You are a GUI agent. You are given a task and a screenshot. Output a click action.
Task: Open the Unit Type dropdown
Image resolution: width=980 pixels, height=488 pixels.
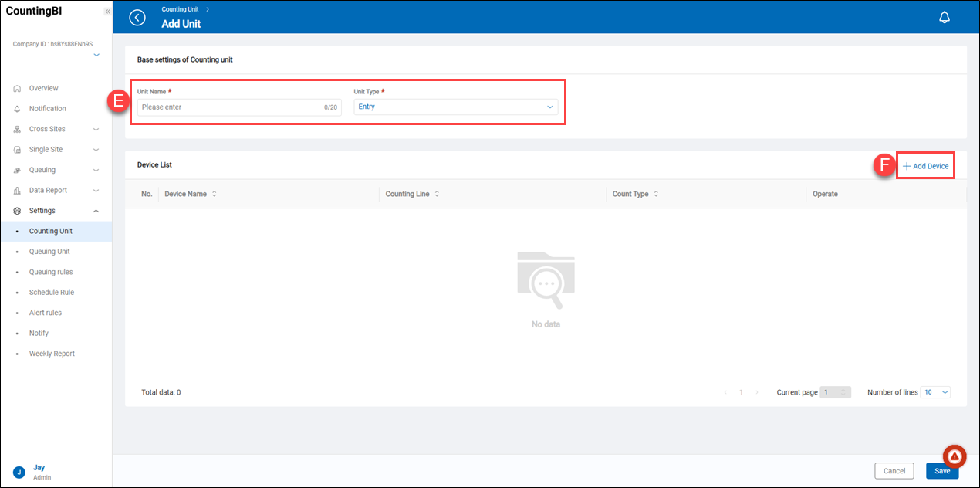click(x=455, y=107)
